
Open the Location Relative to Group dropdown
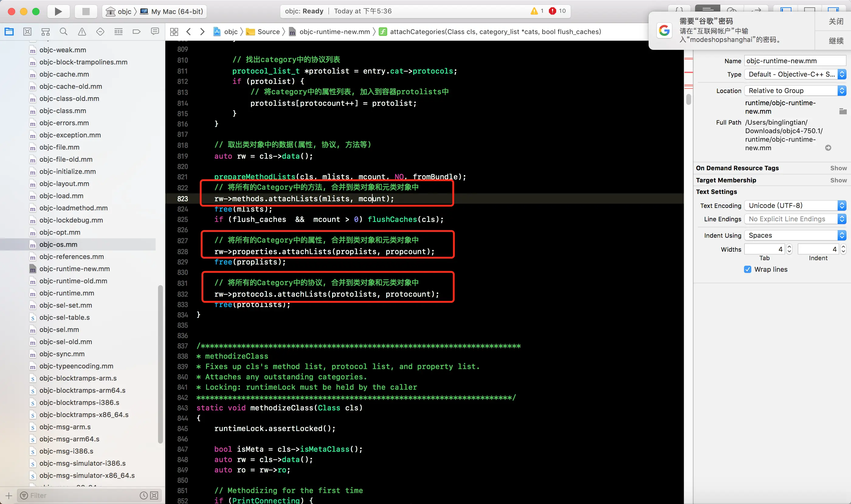[x=795, y=91]
